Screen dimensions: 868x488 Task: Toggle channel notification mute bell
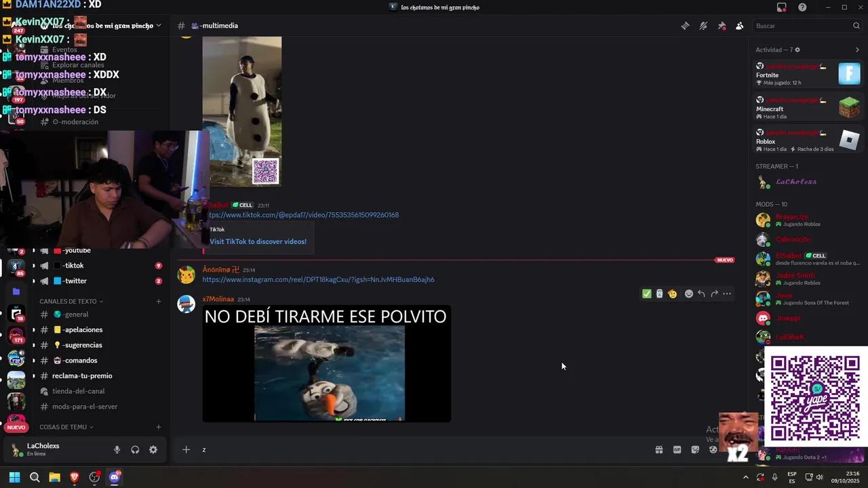703,26
